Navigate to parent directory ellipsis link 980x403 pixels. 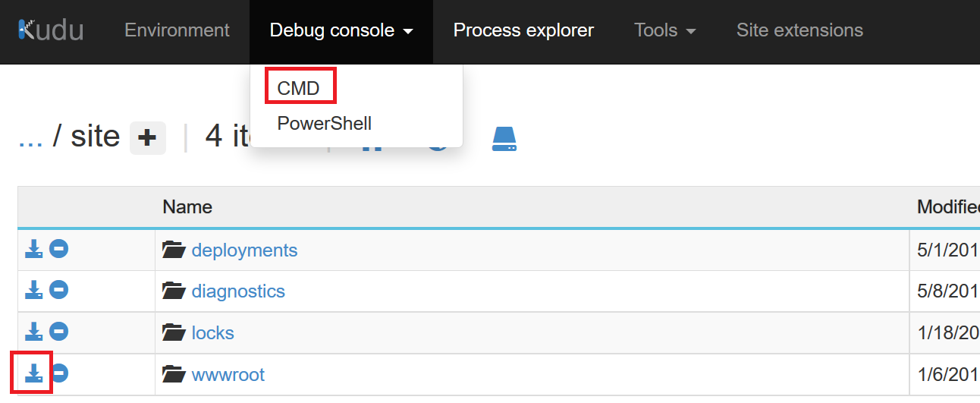tap(30, 137)
